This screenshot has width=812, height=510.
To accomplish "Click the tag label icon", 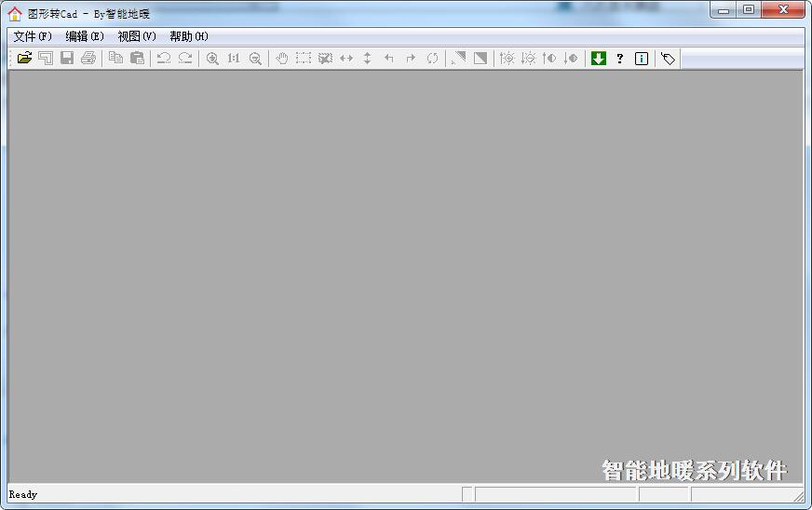I will pyautogui.click(x=668, y=58).
